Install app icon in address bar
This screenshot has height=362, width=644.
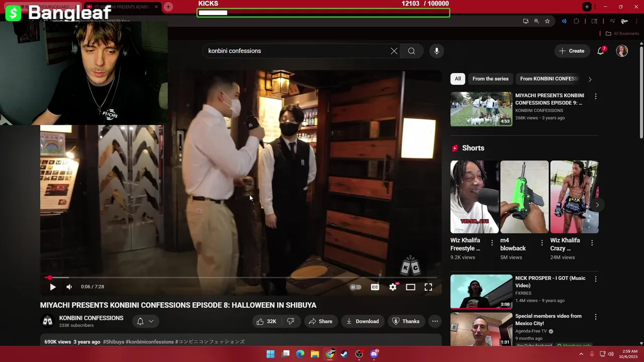pyautogui.click(x=526, y=21)
